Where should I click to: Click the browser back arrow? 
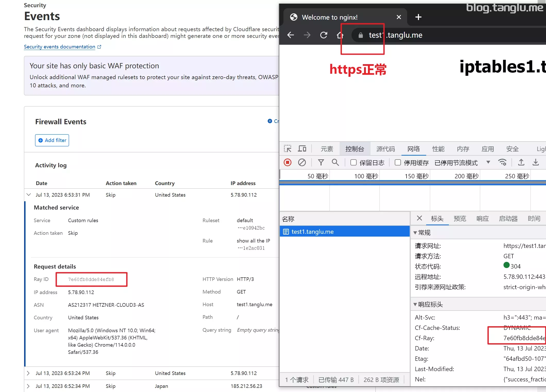pos(291,35)
